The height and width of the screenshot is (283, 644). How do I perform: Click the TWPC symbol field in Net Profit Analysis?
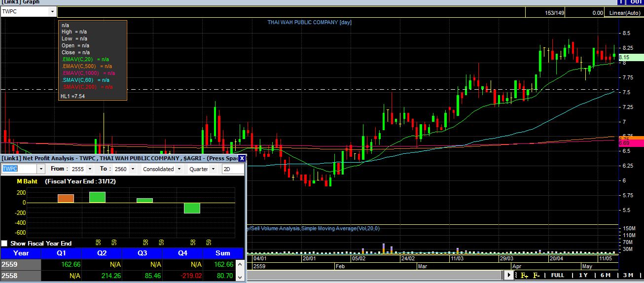pyautogui.click(x=19, y=169)
